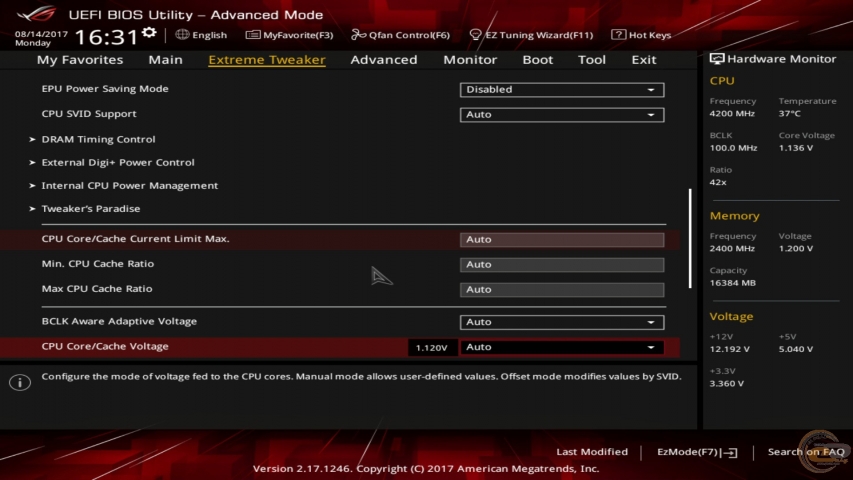Click the 5.040 V reading
This screenshot has height=480, width=853.
pos(795,349)
